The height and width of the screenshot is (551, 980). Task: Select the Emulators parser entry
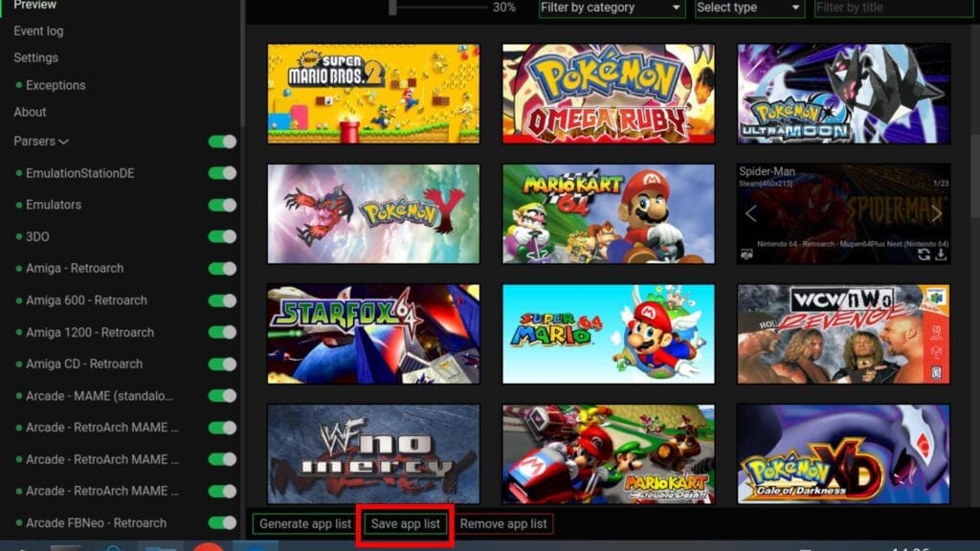point(54,205)
